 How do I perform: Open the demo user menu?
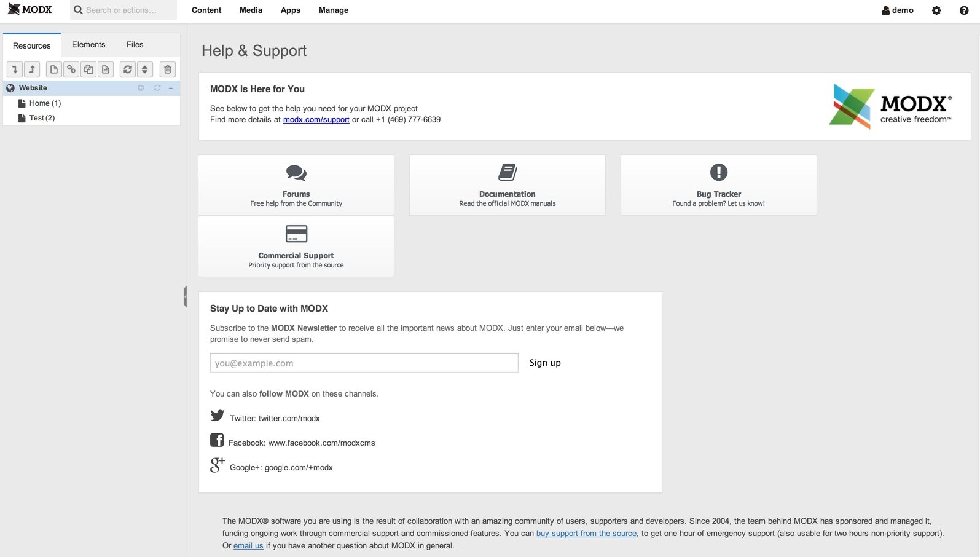[x=898, y=10]
